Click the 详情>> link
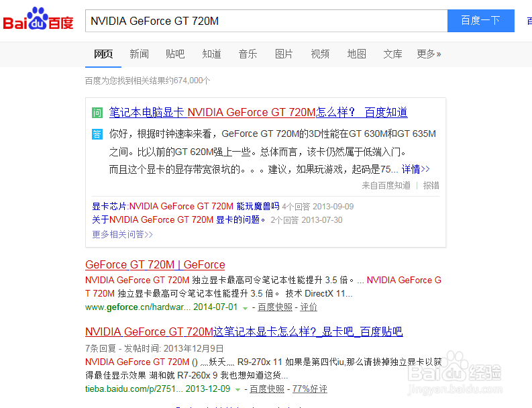The width and height of the screenshot is (532, 408). click(416, 169)
